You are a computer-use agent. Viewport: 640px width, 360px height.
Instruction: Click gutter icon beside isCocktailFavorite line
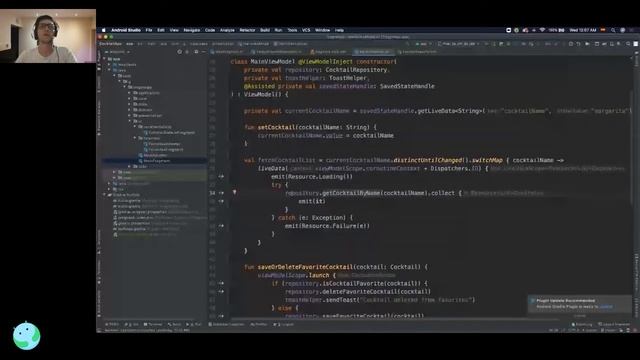pos(221,283)
